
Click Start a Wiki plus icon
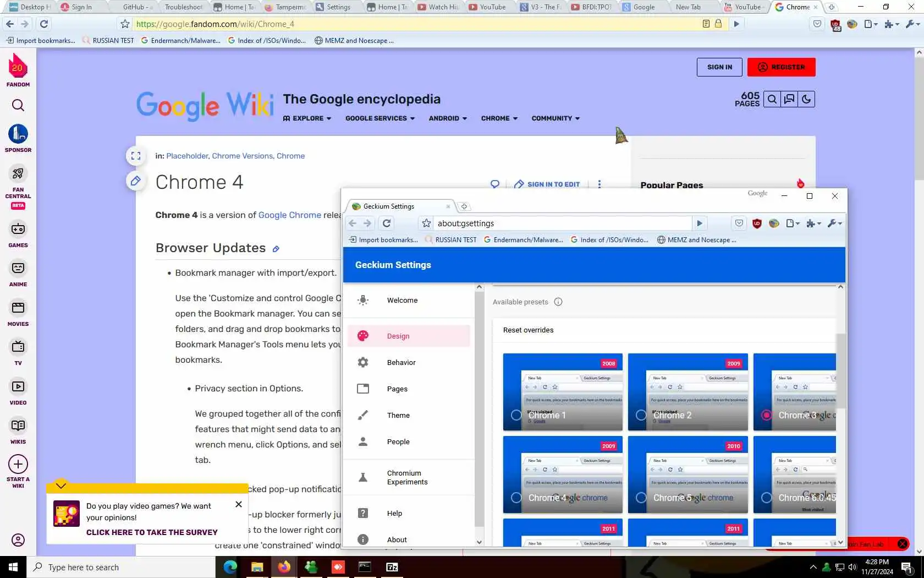[18, 464]
